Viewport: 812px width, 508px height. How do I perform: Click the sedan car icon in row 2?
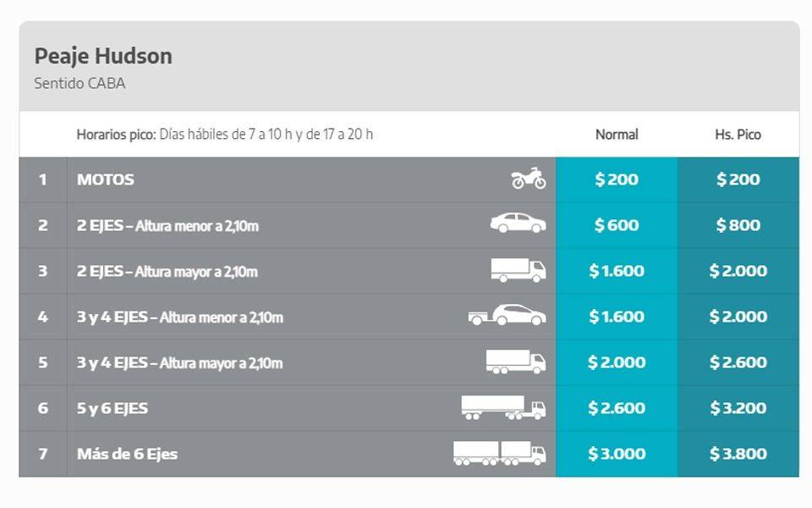point(518,223)
